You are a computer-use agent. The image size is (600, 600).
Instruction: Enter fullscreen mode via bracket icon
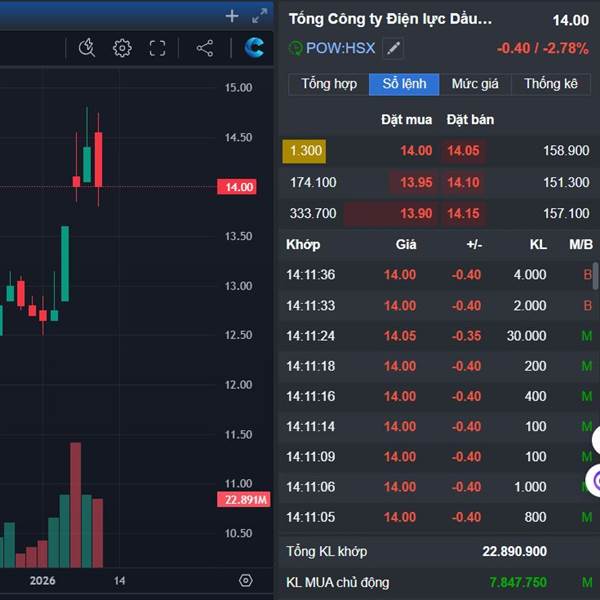(x=157, y=48)
